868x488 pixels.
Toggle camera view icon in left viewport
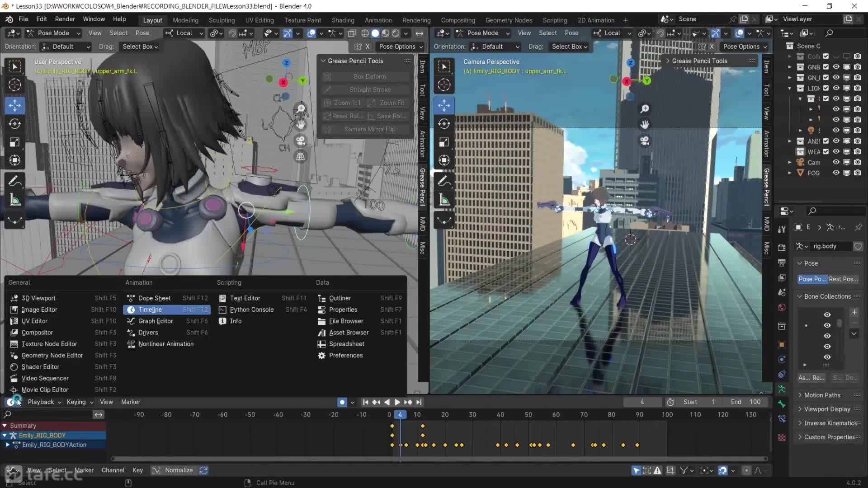[300, 141]
